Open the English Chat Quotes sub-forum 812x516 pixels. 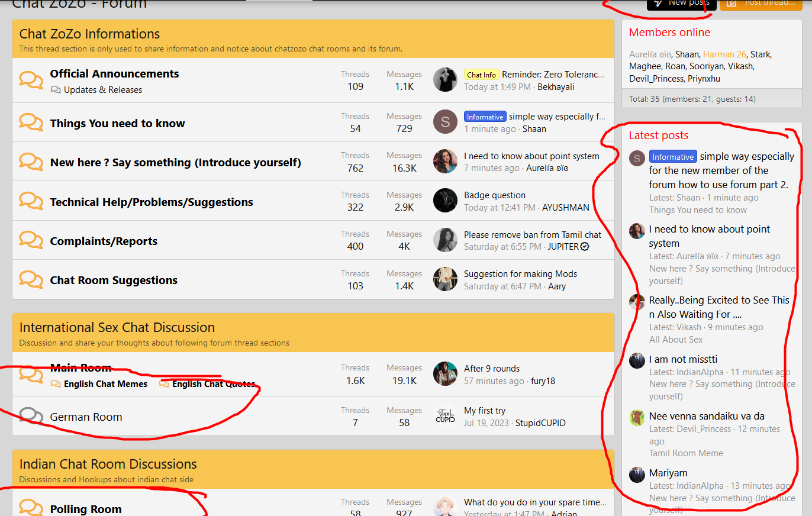[x=214, y=384]
